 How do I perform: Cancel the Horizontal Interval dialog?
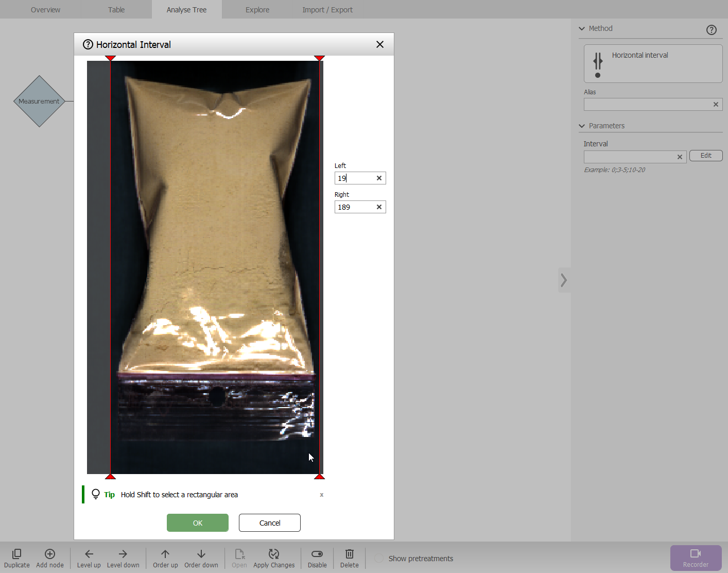(270, 523)
